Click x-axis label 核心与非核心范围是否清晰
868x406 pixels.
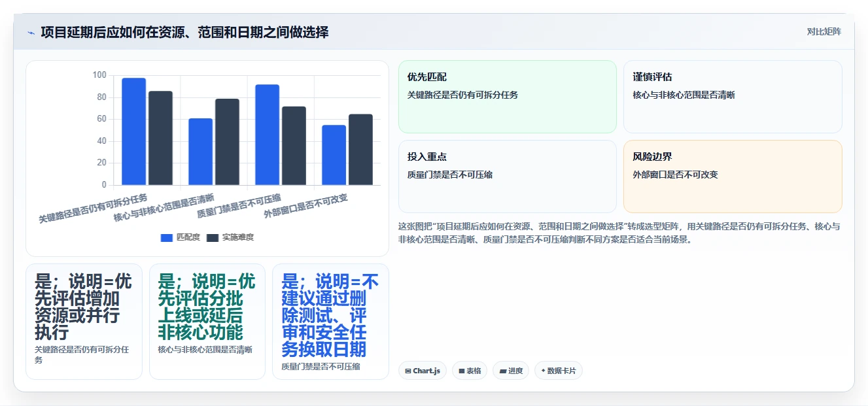[x=164, y=207]
